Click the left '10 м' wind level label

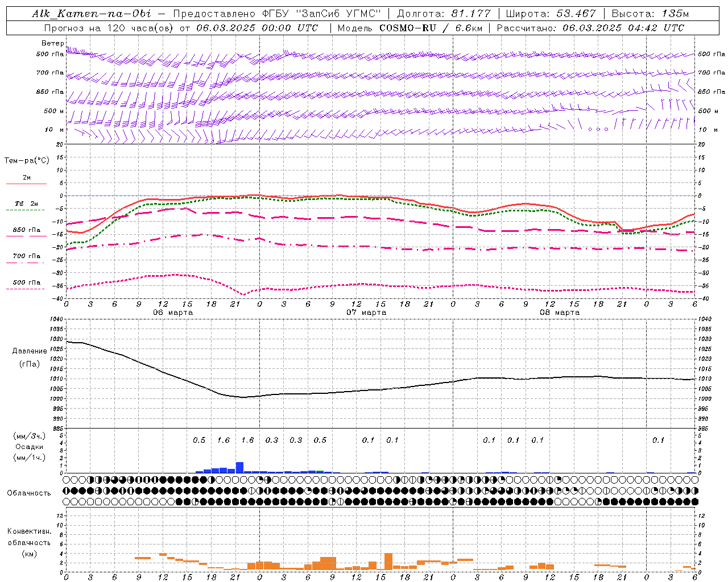(54, 130)
